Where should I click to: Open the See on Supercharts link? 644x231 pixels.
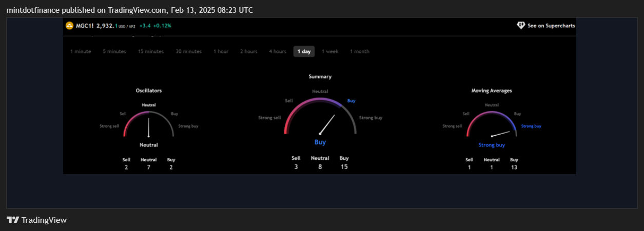click(x=546, y=26)
